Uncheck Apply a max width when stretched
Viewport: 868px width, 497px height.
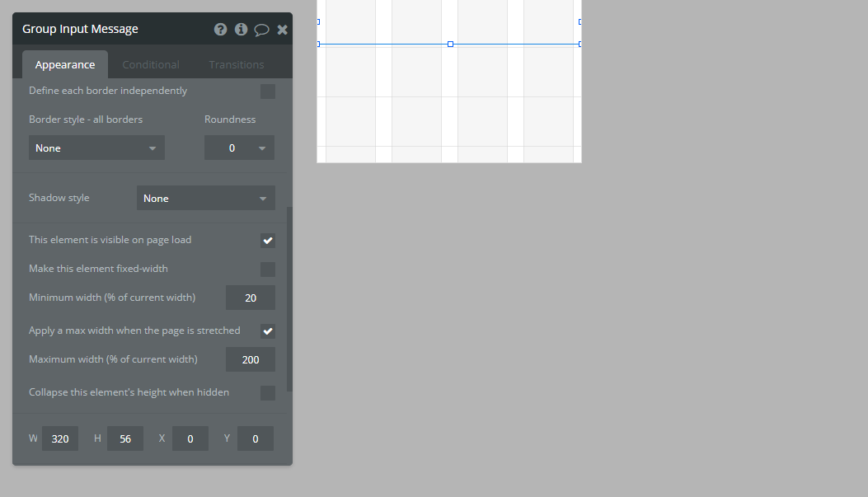268,331
